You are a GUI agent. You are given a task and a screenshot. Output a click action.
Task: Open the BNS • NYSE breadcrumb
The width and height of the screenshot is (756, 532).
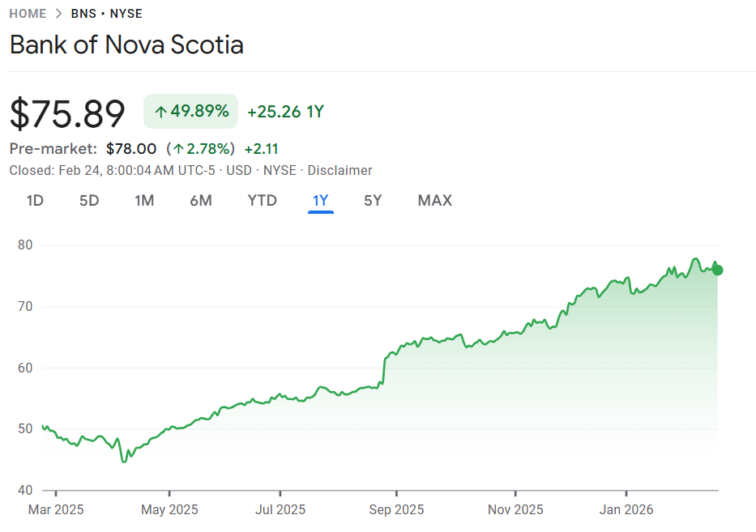pyautogui.click(x=106, y=14)
